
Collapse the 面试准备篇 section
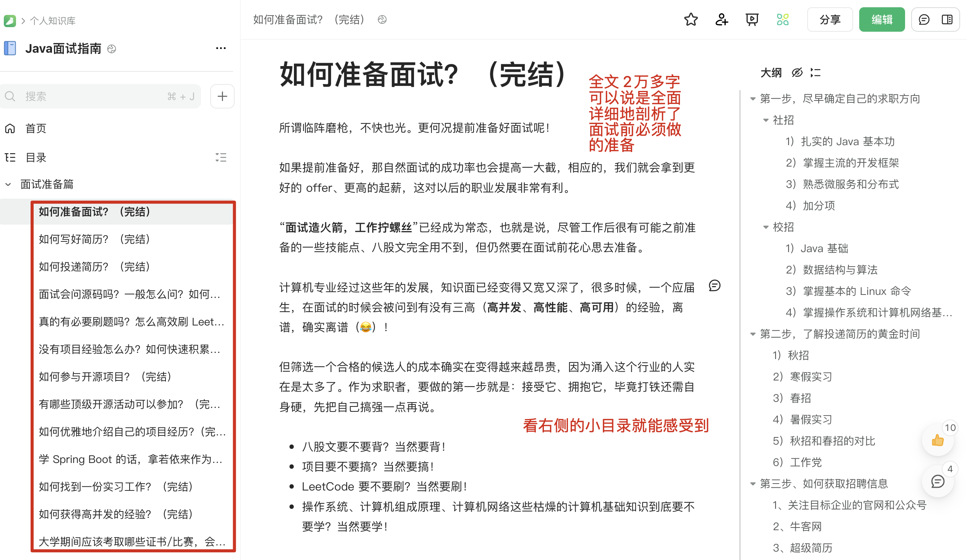(8, 184)
